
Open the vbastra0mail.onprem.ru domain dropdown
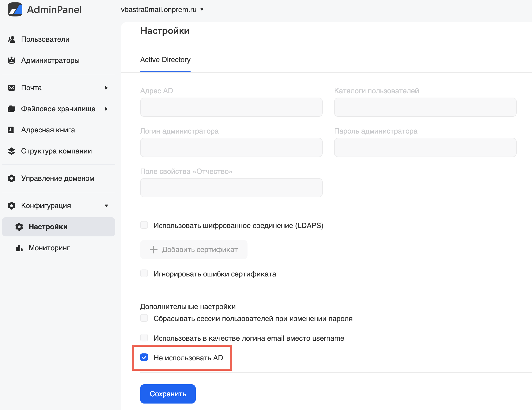click(162, 10)
